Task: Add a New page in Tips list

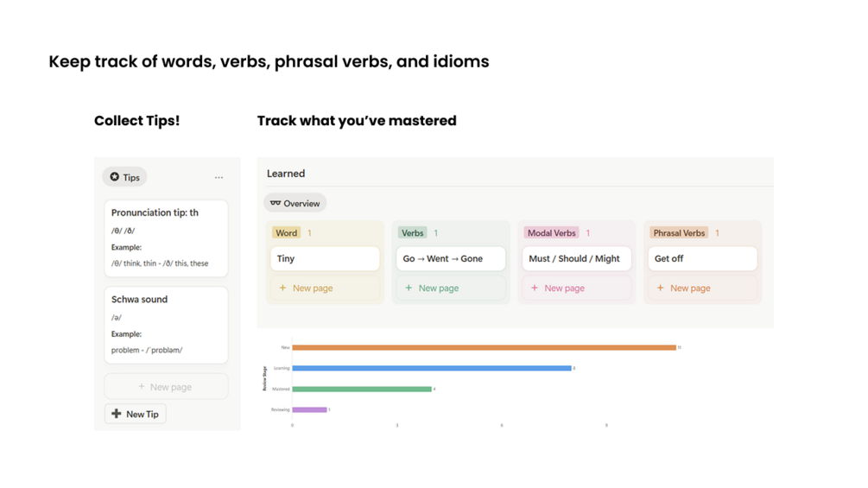Action: click(166, 387)
